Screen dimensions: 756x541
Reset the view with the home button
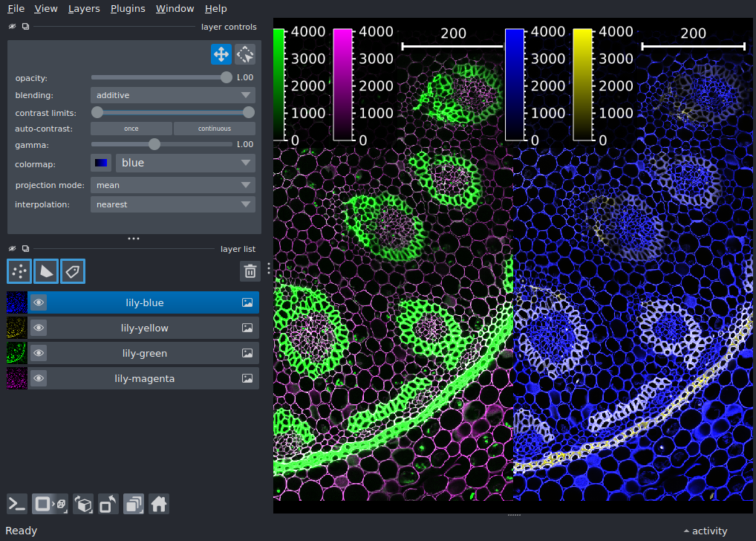(x=159, y=504)
